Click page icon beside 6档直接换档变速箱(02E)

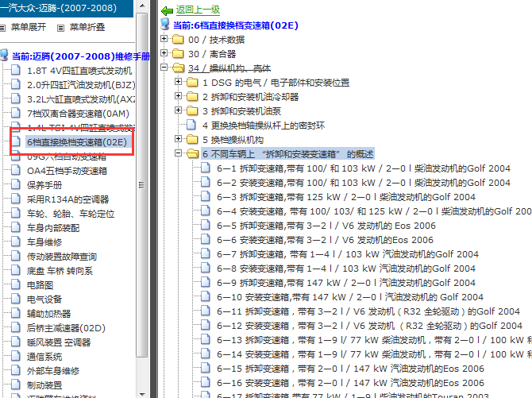click(16, 141)
